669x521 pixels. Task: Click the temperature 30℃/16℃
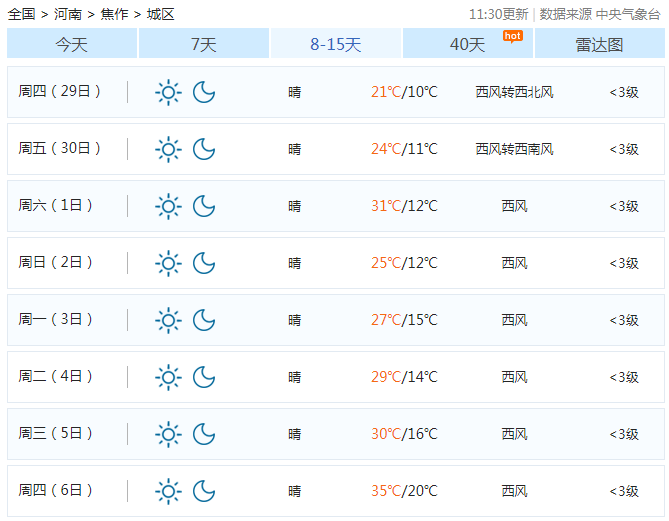(404, 434)
